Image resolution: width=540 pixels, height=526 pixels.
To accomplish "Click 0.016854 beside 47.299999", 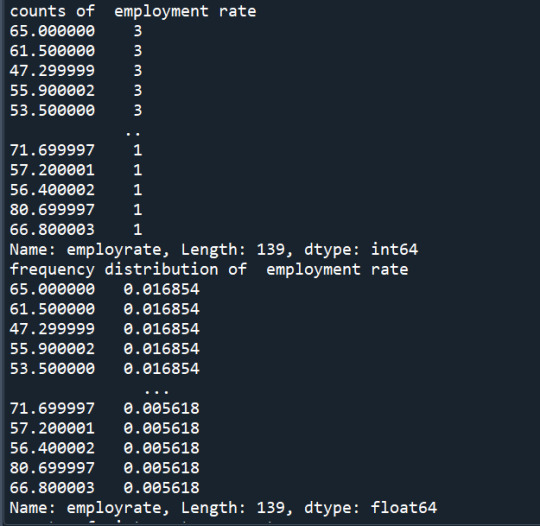I will [162, 329].
